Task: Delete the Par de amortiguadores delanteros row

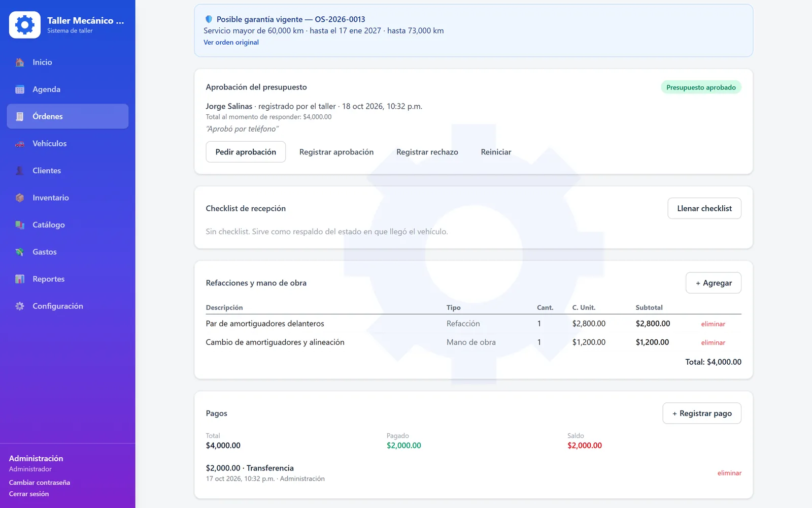Action: click(713, 324)
